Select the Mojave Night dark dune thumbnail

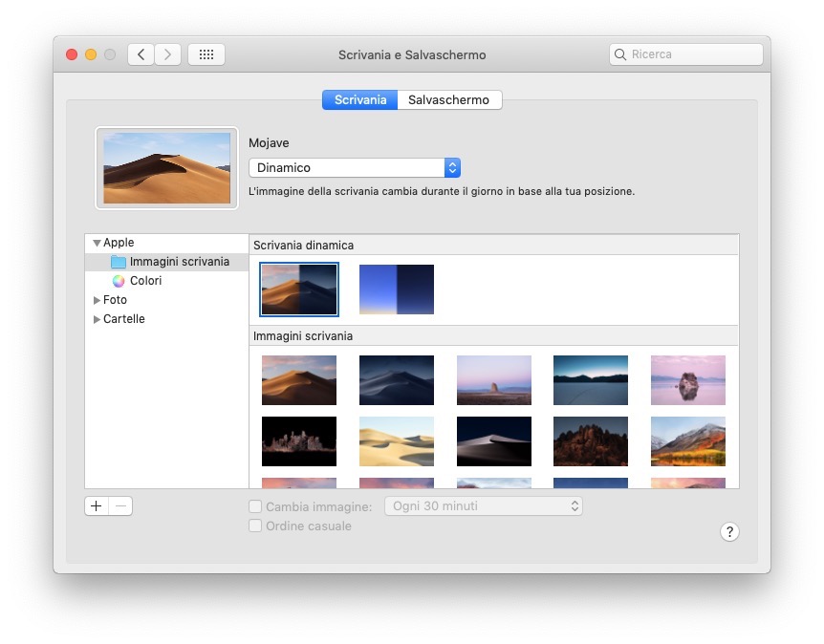tap(396, 380)
